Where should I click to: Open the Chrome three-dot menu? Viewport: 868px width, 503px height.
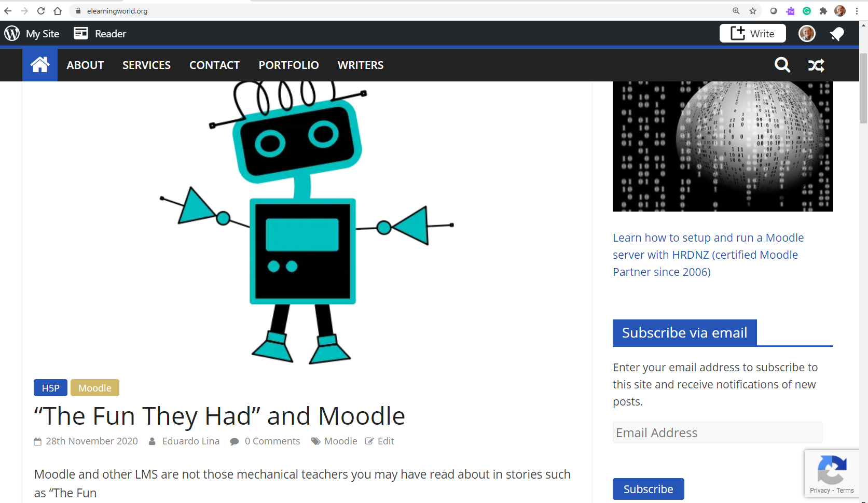point(857,11)
